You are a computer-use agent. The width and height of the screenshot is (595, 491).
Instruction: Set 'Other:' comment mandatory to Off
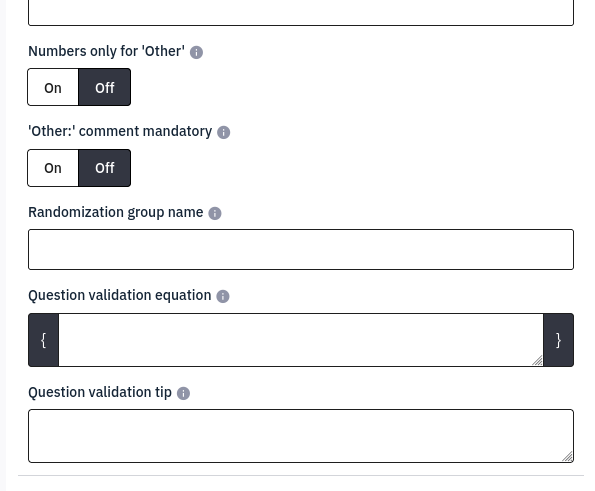tap(105, 168)
